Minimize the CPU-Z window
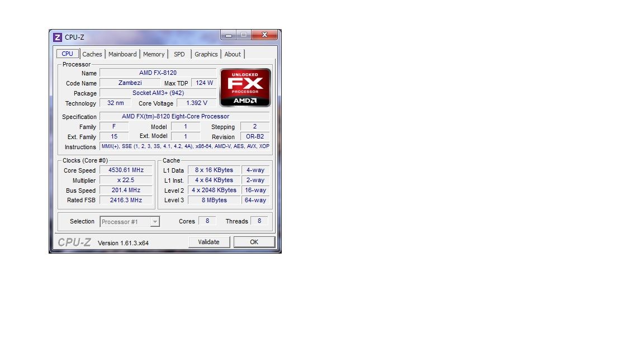This screenshot has width=644, height=362. pos(228,35)
